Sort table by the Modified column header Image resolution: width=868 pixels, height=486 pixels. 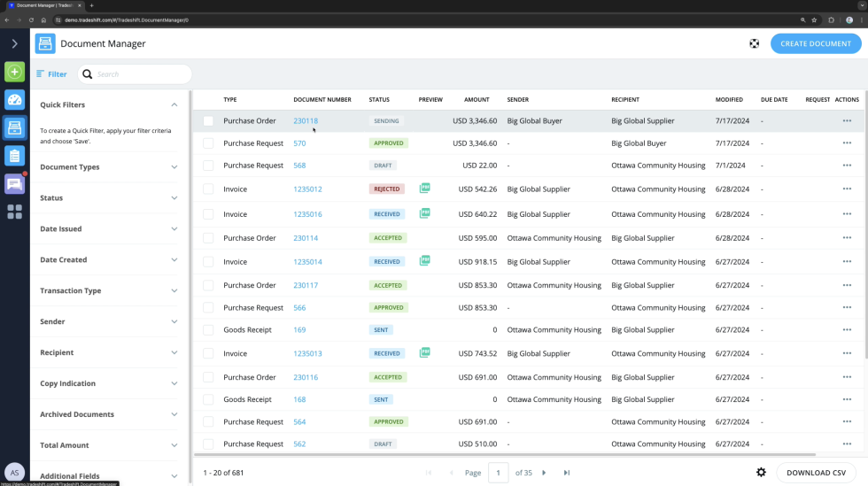click(x=729, y=100)
